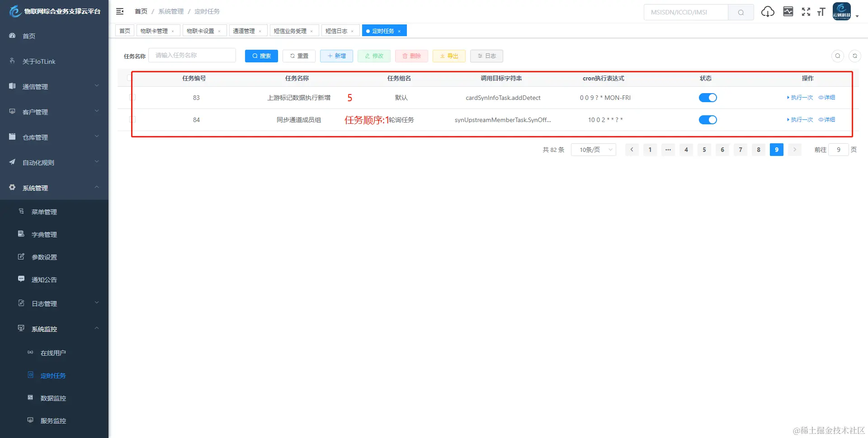Click the cloud download icon
This screenshot has height=438, width=868.
tap(768, 12)
